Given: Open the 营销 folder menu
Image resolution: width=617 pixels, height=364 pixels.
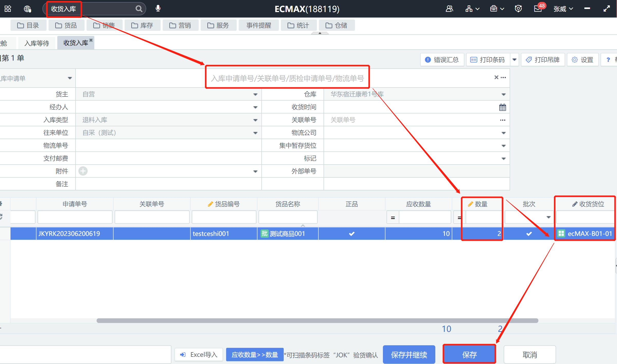Looking at the screenshot, I should click(180, 25).
